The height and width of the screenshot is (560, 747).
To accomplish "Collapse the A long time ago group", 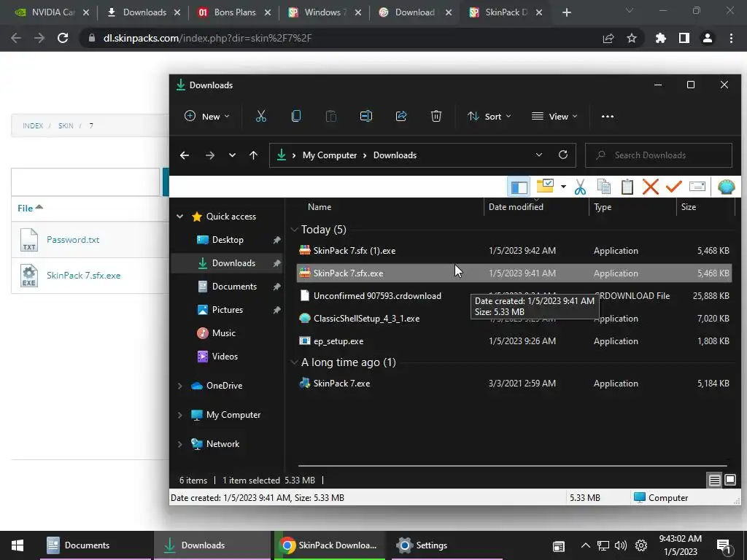I will 294,362.
